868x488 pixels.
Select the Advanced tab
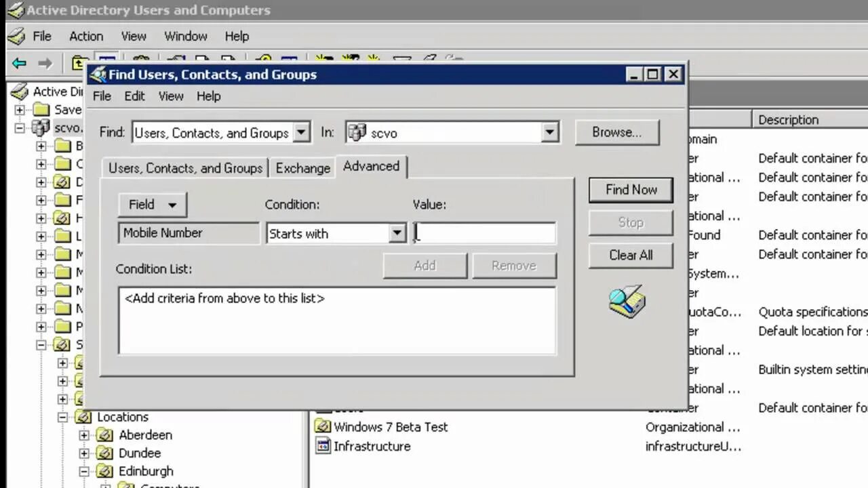coord(371,166)
